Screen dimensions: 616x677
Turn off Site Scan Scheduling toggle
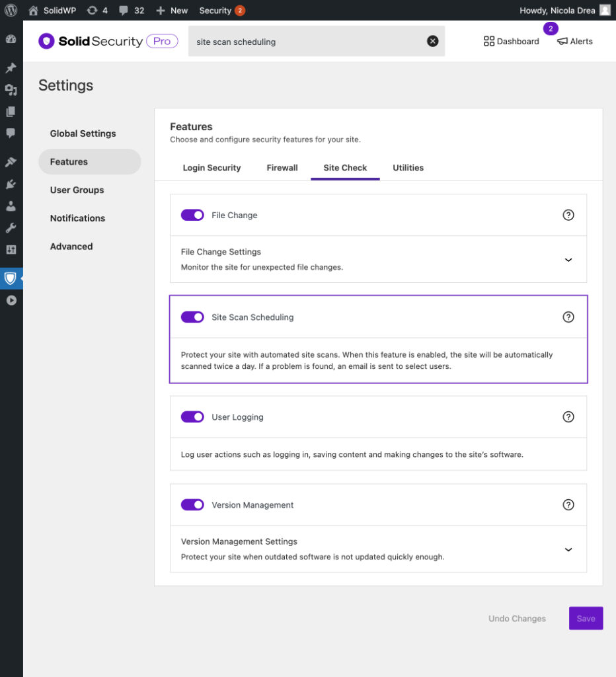tap(192, 317)
